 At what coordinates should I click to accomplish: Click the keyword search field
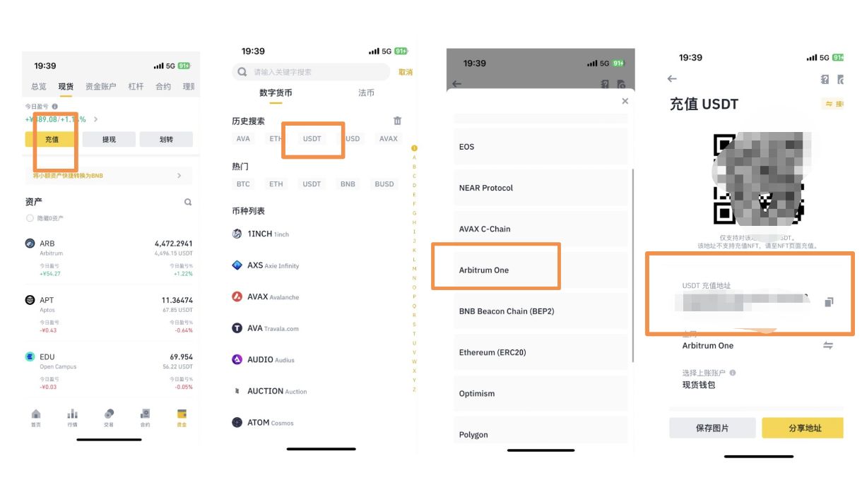[x=312, y=72]
